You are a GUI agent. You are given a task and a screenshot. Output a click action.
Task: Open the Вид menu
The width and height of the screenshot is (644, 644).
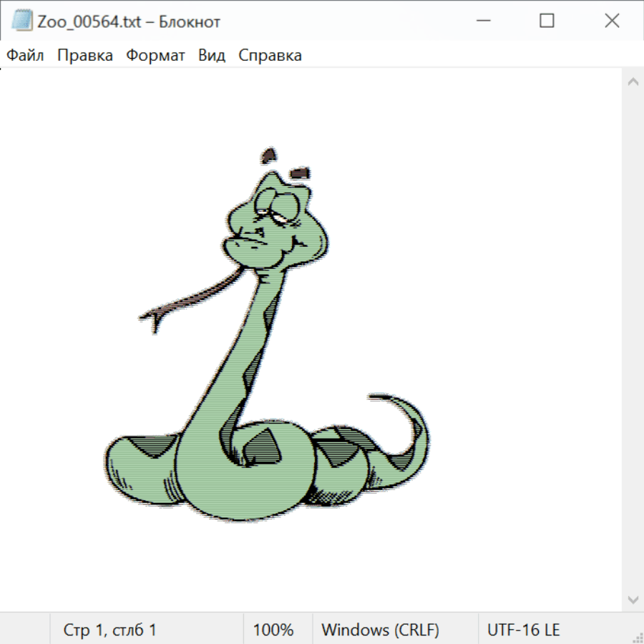click(211, 56)
